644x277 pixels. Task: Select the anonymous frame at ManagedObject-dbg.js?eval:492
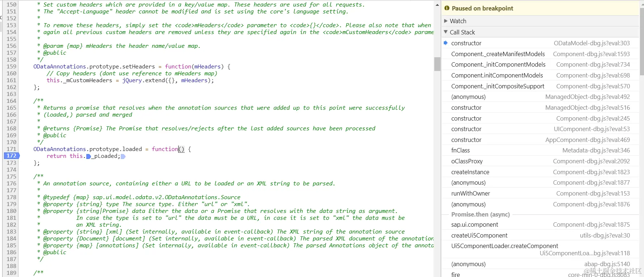pos(540,97)
